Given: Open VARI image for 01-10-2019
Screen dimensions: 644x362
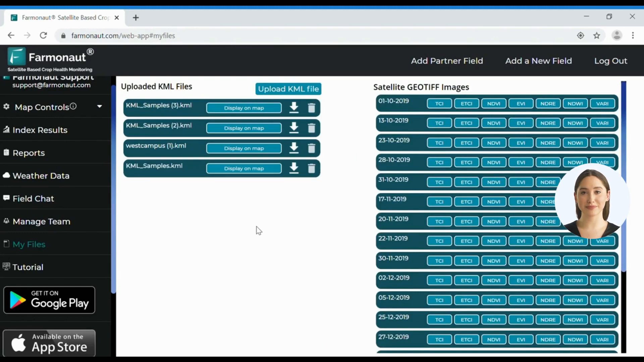Looking at the screenshot, I should [x=602, y=104].
